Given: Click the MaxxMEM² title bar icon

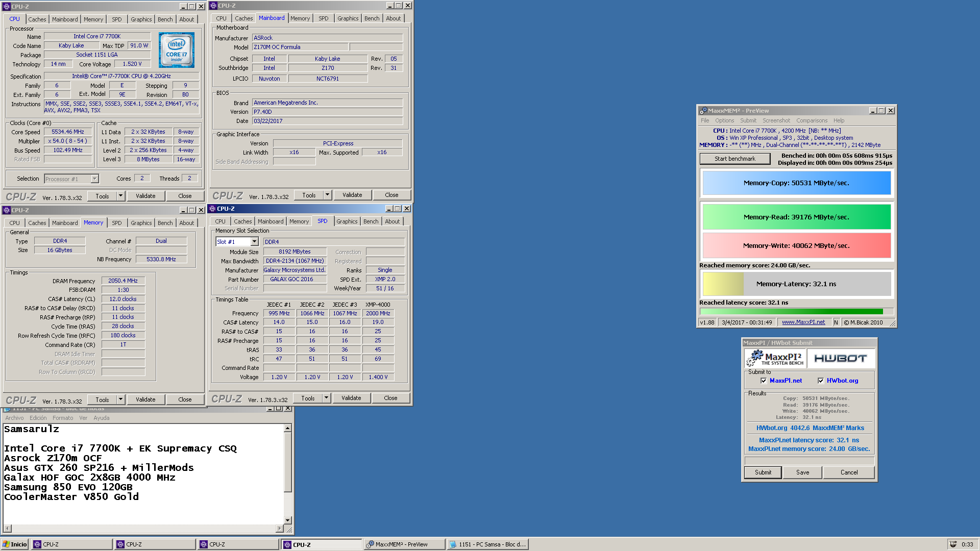Looking at the screenshot, I should tap(703, 111).
